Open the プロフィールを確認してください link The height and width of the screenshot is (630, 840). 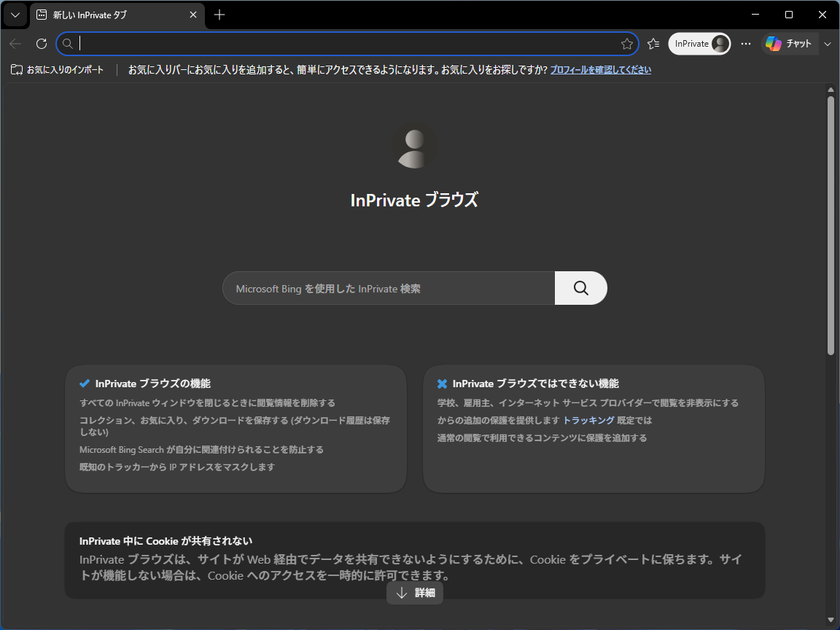[601, 70]
